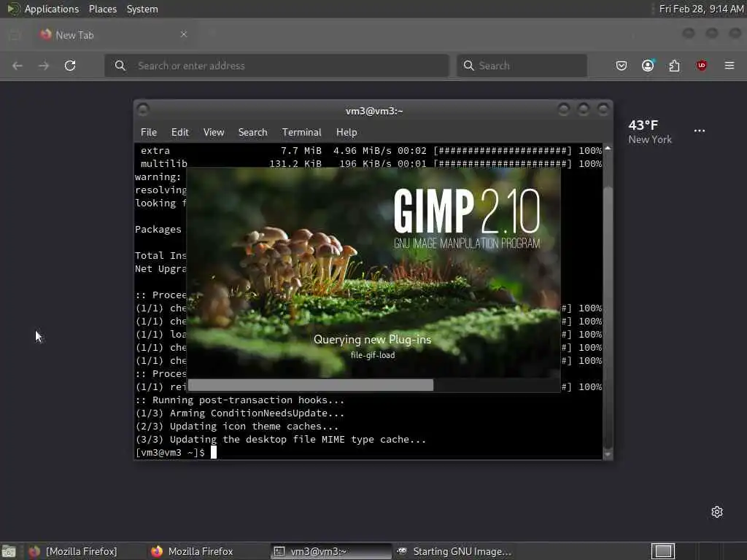The image size is (747, 560).
Task: Open the Firefox hamburger menu
Action: 729,66
